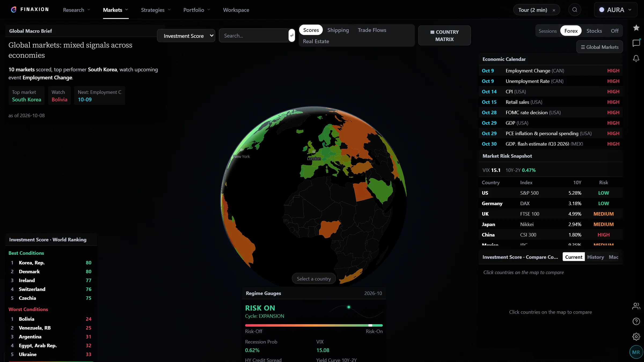The height and width of the screenshot is (362, 644).
Task: Select Denmark in the ranking list
Action: [51, 271]
